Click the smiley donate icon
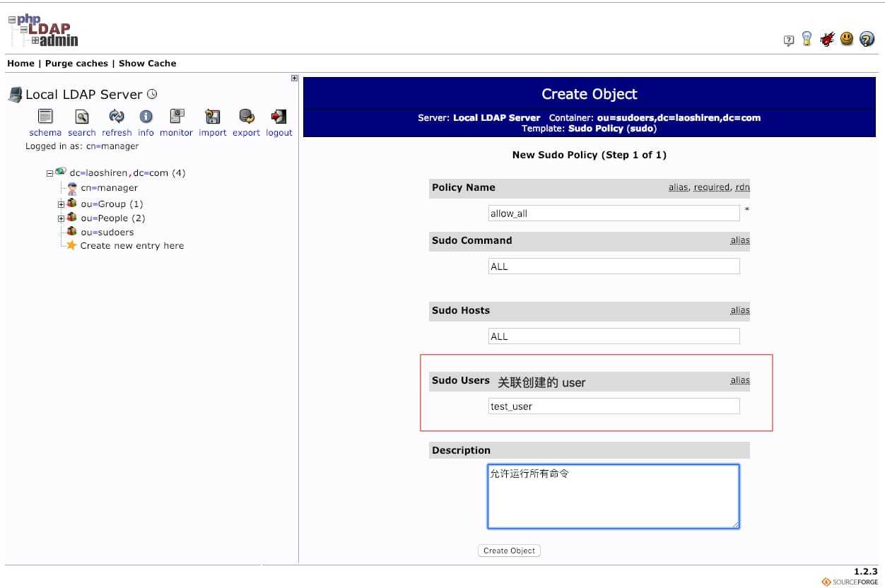Screen dimensions: 885x588 point(847,40)
